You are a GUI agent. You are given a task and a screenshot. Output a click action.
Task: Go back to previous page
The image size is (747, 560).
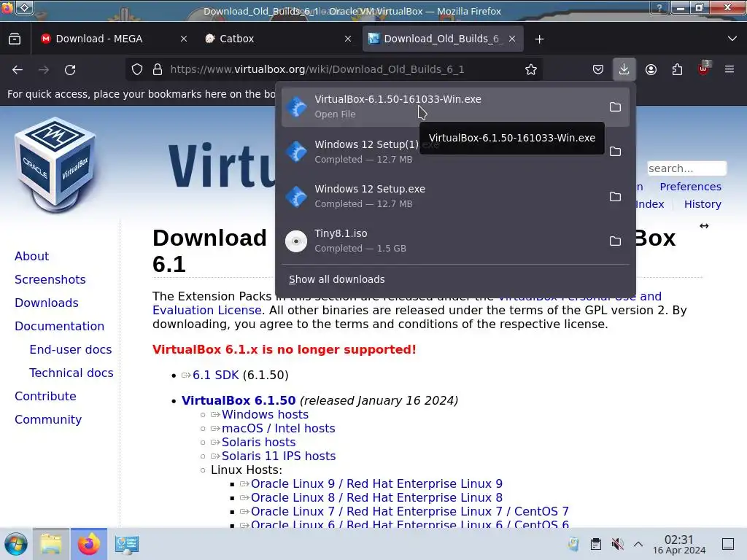(18, 69)
